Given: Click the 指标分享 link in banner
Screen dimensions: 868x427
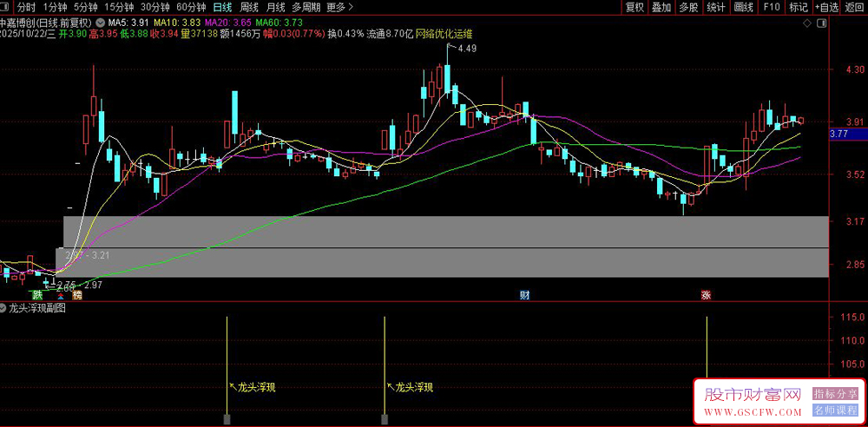Looking at the screenshot, I should (836, 394).
